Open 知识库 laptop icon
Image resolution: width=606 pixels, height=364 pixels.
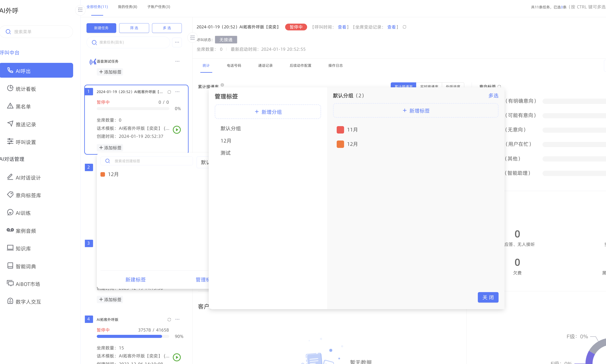10,248
